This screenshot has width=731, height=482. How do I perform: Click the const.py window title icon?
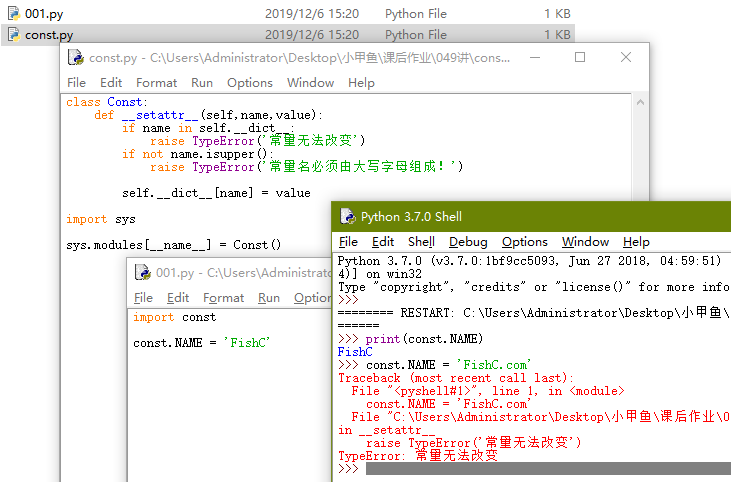click(76, 58)
